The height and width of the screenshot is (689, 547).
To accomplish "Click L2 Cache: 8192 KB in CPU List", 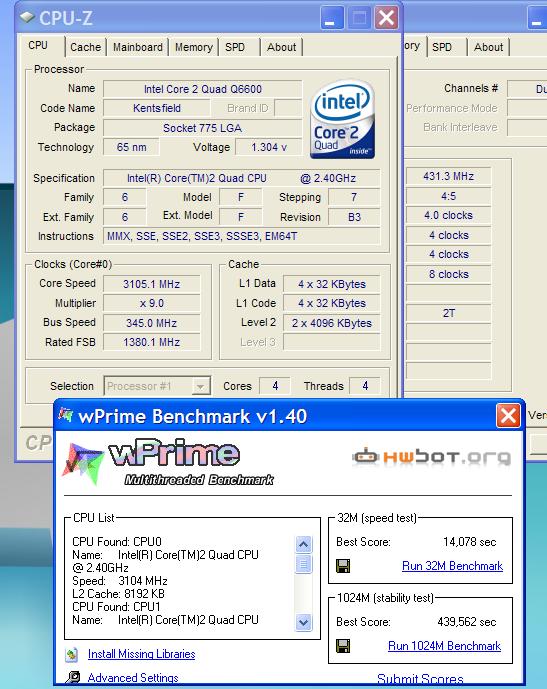I will pos(118,594).
